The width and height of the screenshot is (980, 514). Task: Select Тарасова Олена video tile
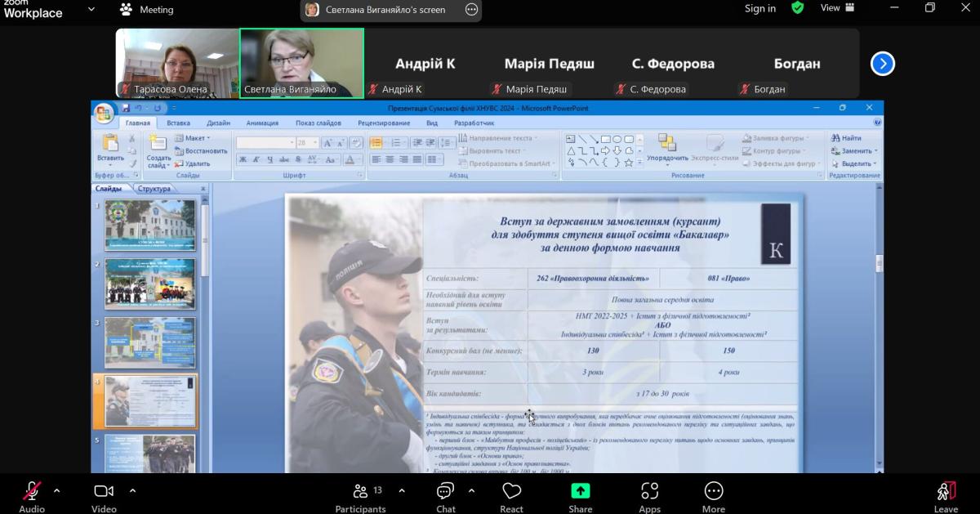[x=177, y=63]
